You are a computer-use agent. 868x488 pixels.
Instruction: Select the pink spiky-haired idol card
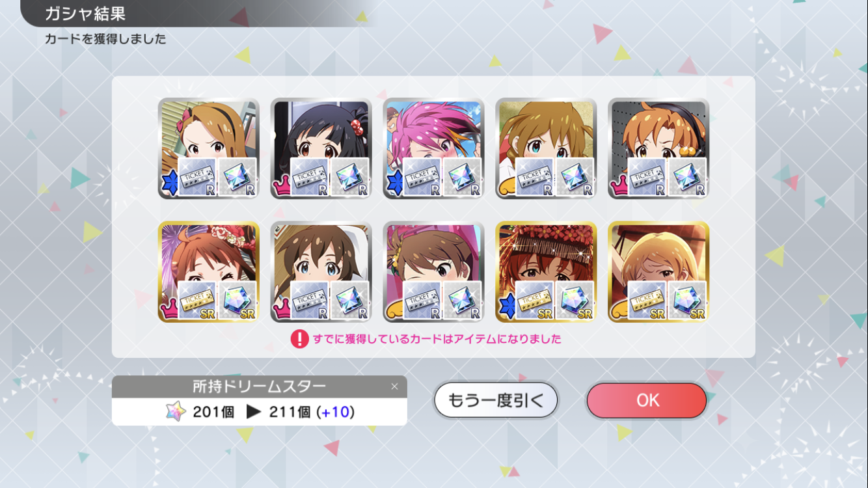coord(433,148)
